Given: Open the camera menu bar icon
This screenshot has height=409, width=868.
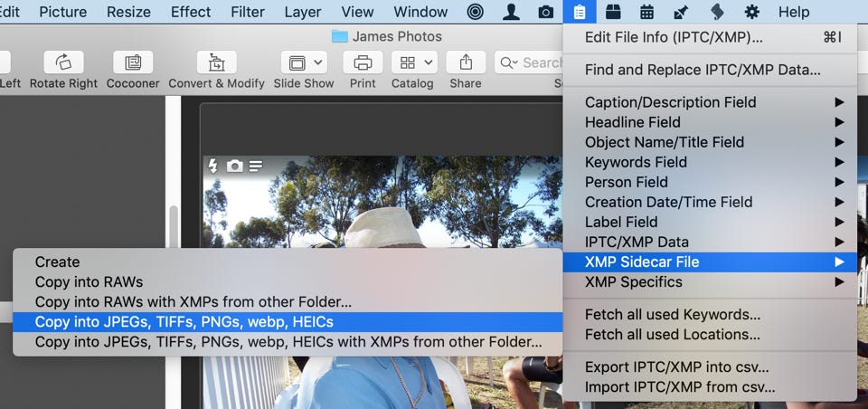Looking at the screenshot, I should pyautogui.click(x=546, y=12).
